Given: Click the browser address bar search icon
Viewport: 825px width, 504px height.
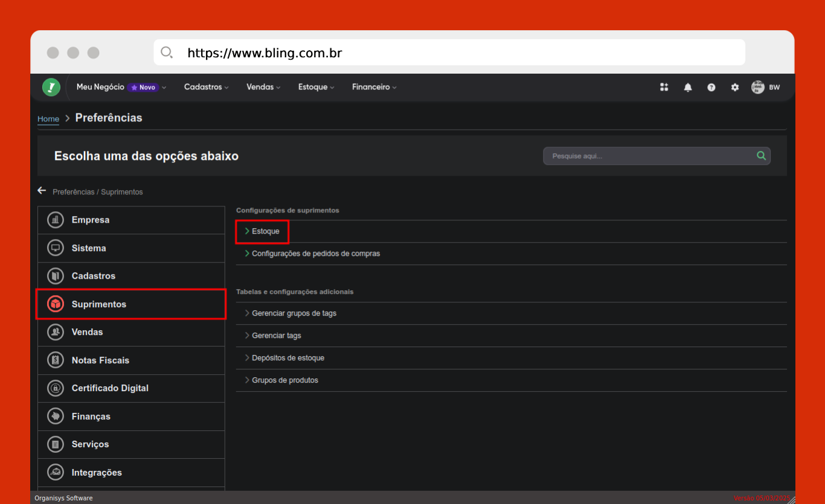Looking at the screenshot, I should pos(167,53).
